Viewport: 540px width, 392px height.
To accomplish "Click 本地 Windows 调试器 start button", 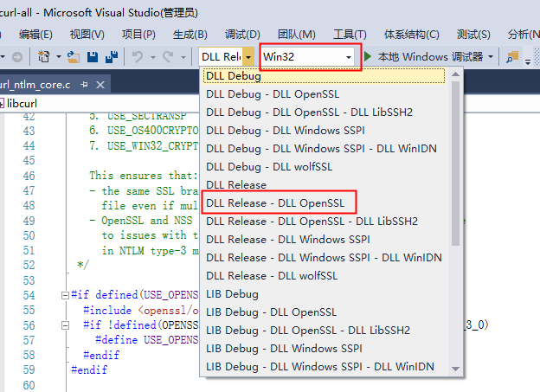I will (x=430, y=57).
